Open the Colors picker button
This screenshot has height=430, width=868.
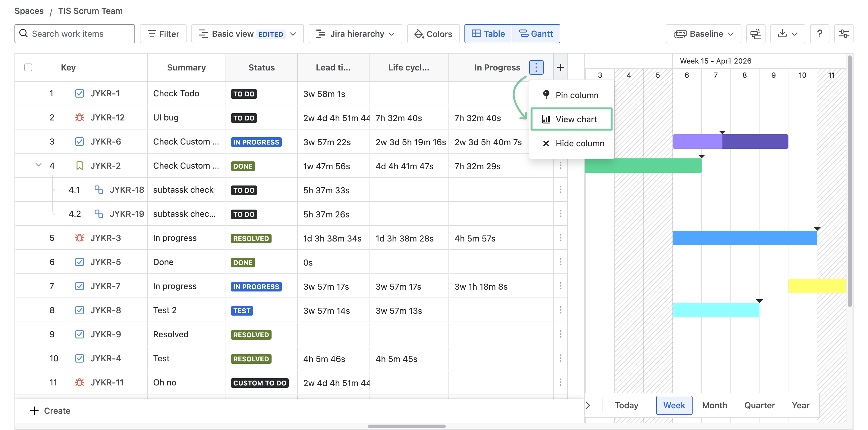pyautogui.click(x=433, y=34)
